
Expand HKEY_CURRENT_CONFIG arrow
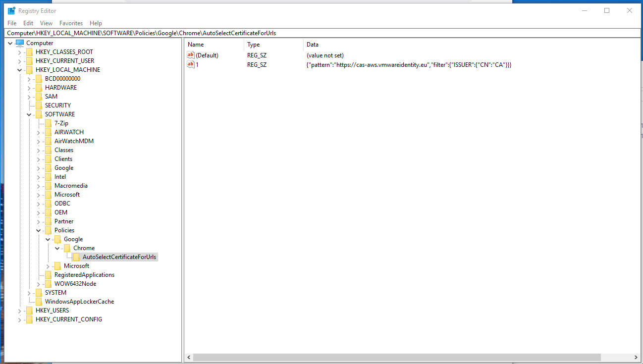click(19, 319)
